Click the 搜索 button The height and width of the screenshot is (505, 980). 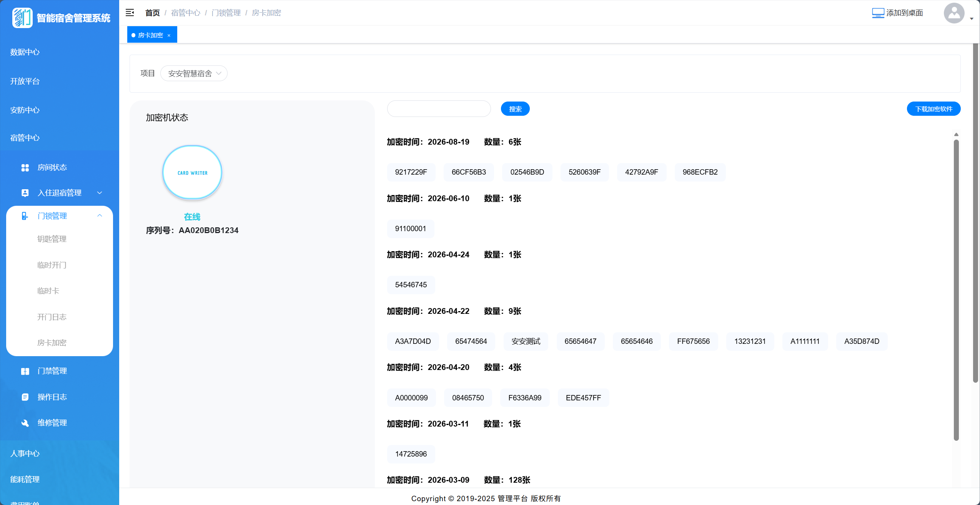point(515,109)
